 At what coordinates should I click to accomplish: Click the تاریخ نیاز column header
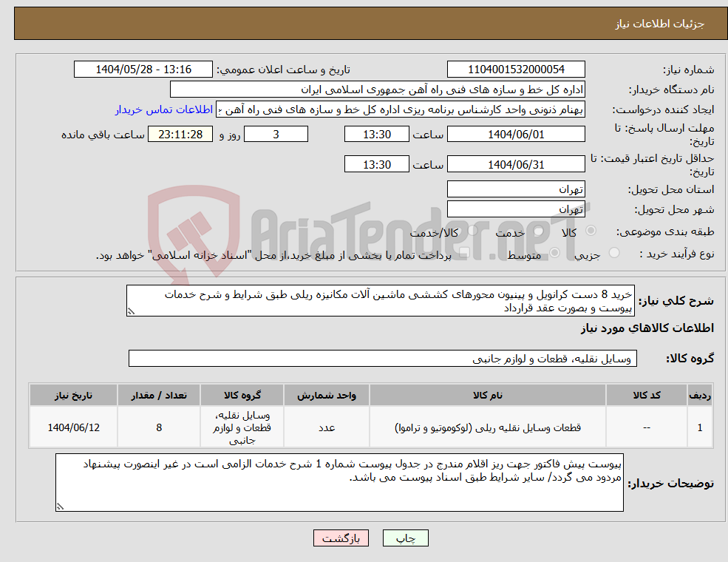73,396
